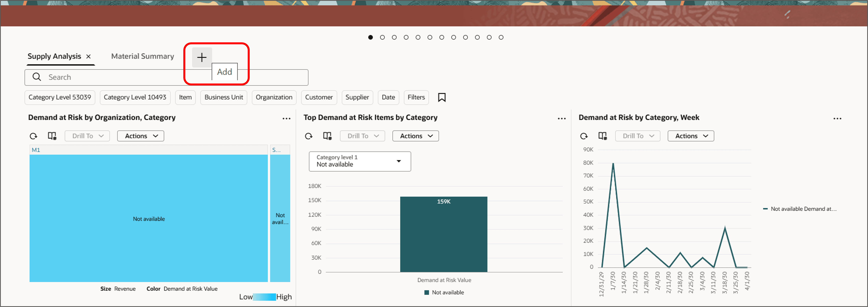The height and width of the screenshot is (307, 868).
Task: Select the Supply Analysis tab
Action: point(54,56)
